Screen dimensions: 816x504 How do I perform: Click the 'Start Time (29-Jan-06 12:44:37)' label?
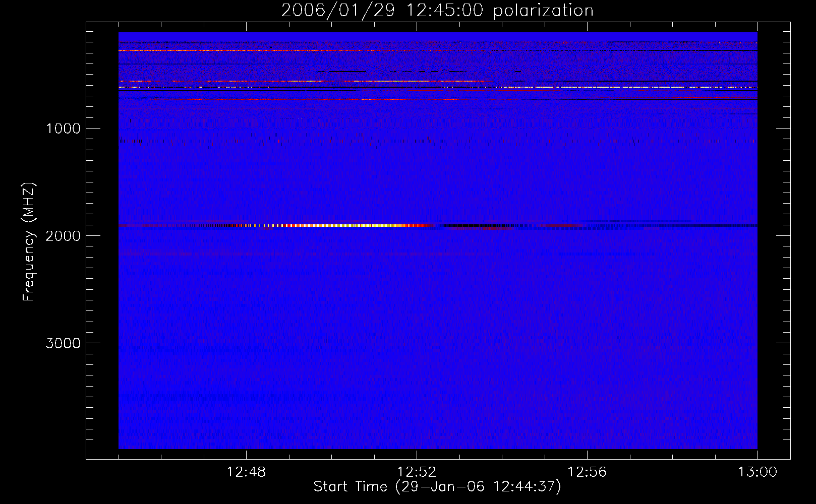click(x=437, y=487)
